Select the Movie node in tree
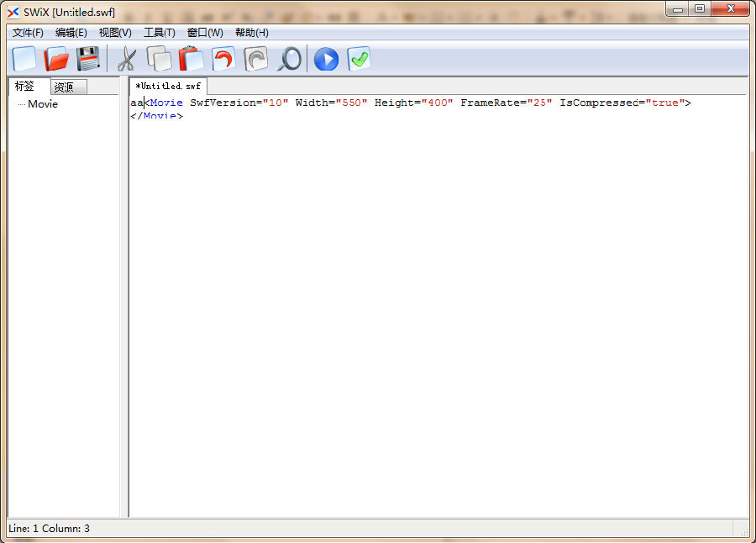The height and width of the screenshot is (543, 756). tap(43, 104)
